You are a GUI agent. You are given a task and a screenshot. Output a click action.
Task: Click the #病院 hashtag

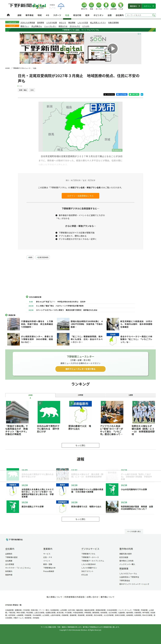click(30, 257)
